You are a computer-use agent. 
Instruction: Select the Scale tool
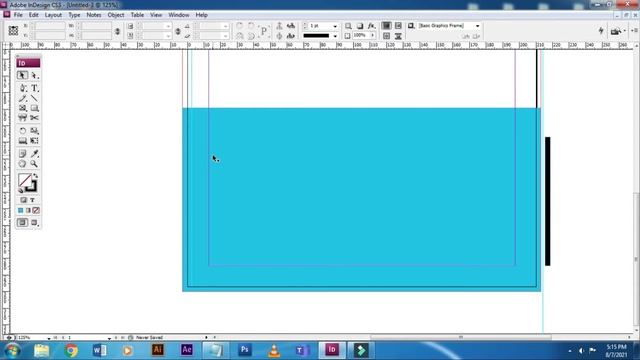tap(34, 131)
